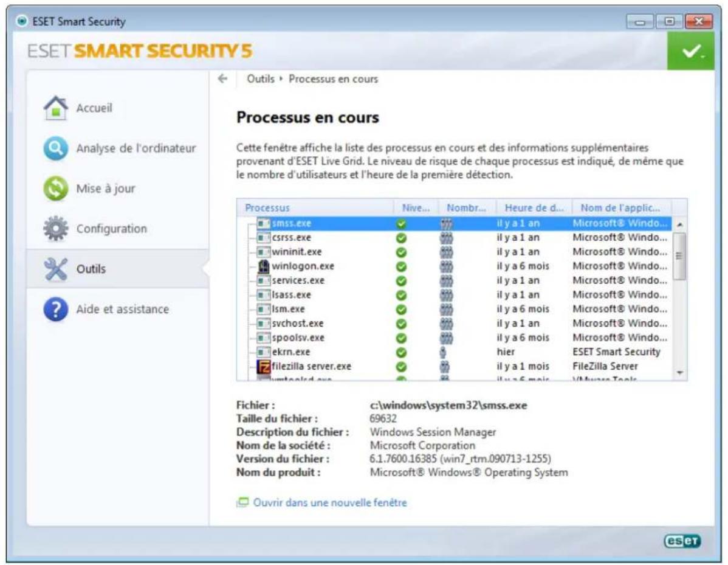728x565 pixels.
Task: Click the users count icon for lsass.exe
Action: [x=445, y=295]
